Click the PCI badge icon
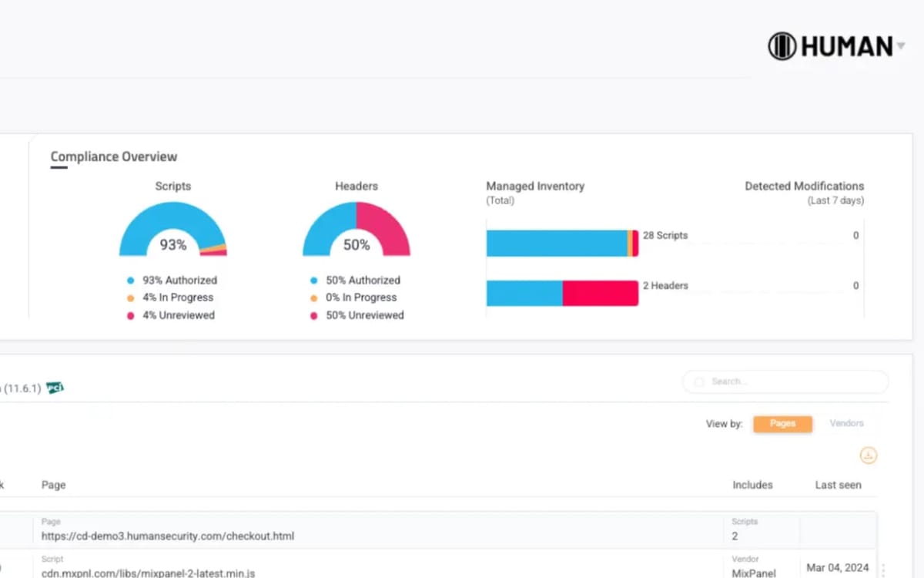Image resolution: width=924 pixels, height=578 pixels. 55,388
